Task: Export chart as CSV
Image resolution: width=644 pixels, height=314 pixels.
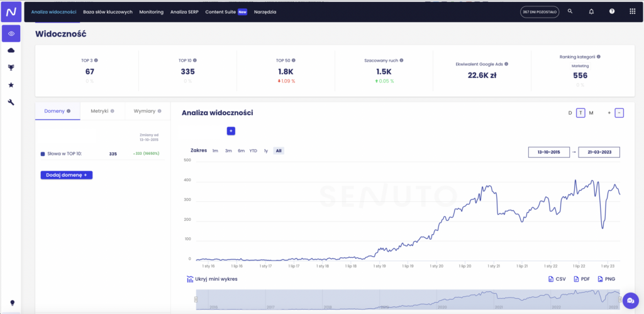Action: pos(557,279)
